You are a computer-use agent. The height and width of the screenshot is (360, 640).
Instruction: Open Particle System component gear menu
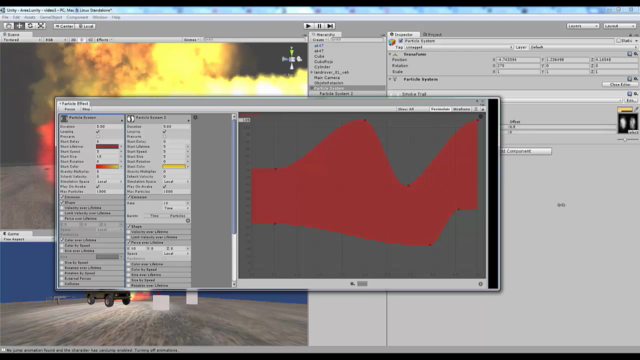tap(636, 79)
